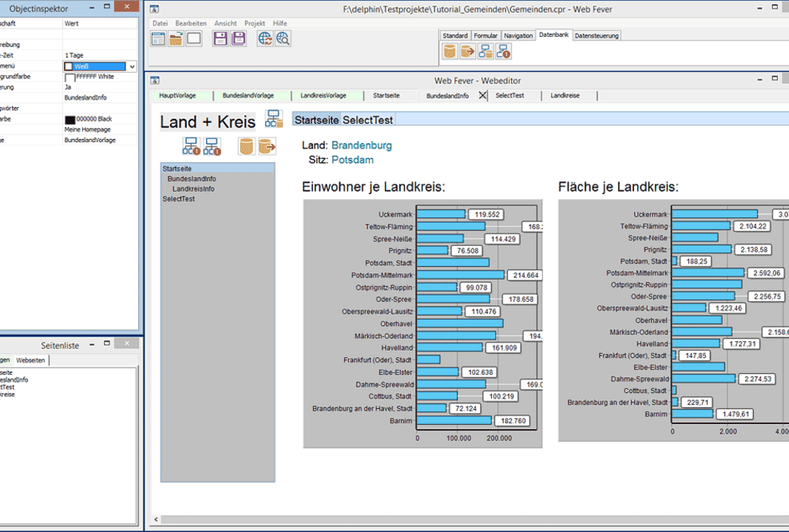Click the new document icon in the toolbar
The width and height of the screenshot is (789, 532).
click(x=157, y=39)
